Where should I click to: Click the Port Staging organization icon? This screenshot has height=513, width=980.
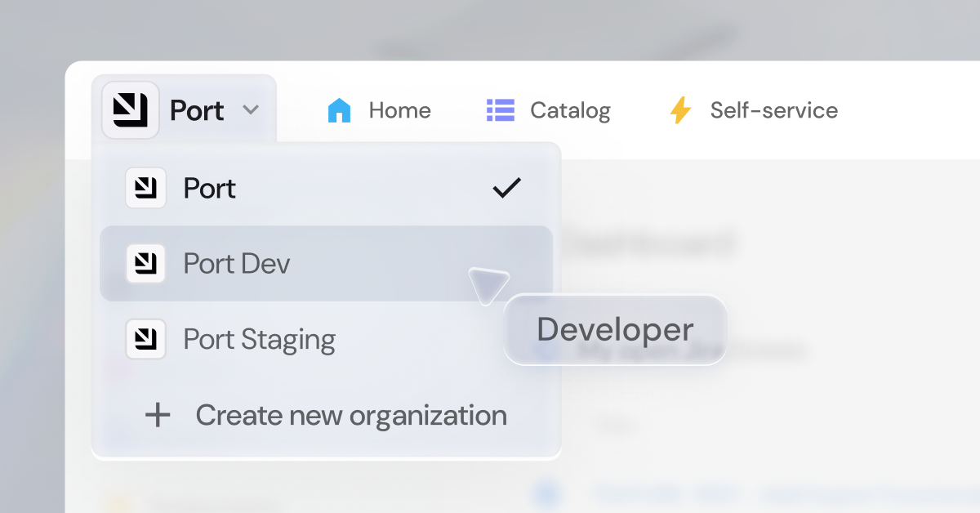[145, 339]
